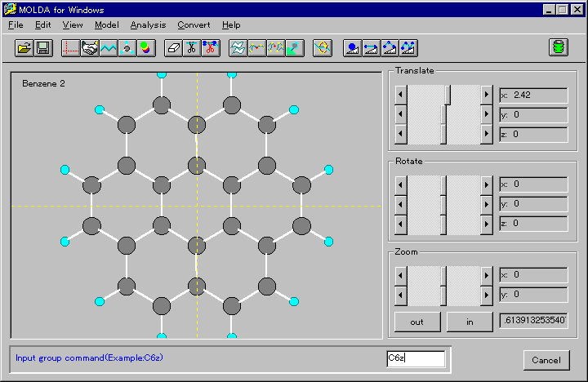Click right arrow of Zoom x scrollbar

(487, 276)
